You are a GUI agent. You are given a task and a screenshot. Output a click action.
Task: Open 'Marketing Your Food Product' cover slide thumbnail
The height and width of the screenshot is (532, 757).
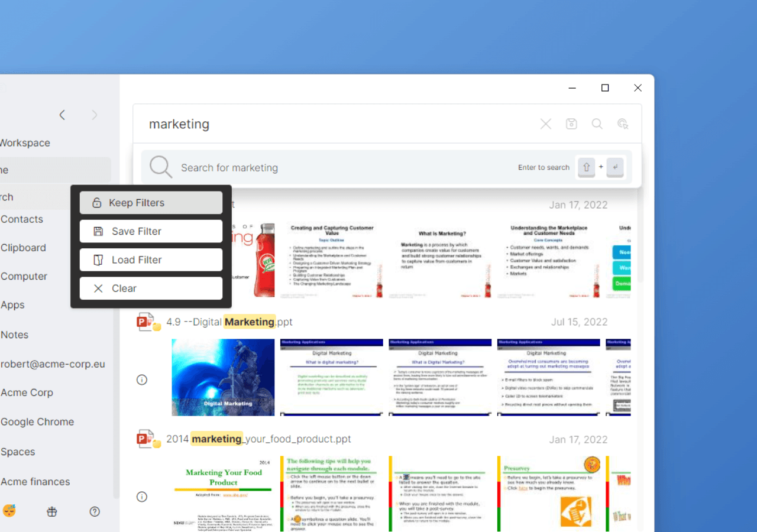pos(223,494)
